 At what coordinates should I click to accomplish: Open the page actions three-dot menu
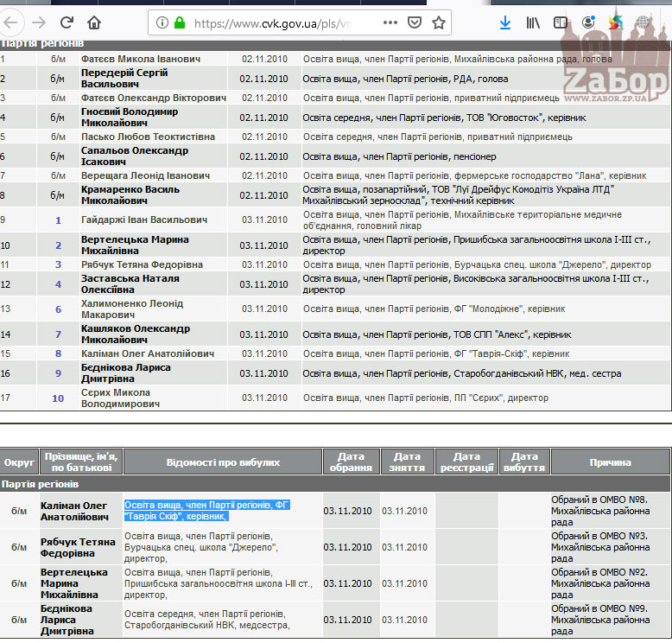pyautogui.click(x=390, y=22)
